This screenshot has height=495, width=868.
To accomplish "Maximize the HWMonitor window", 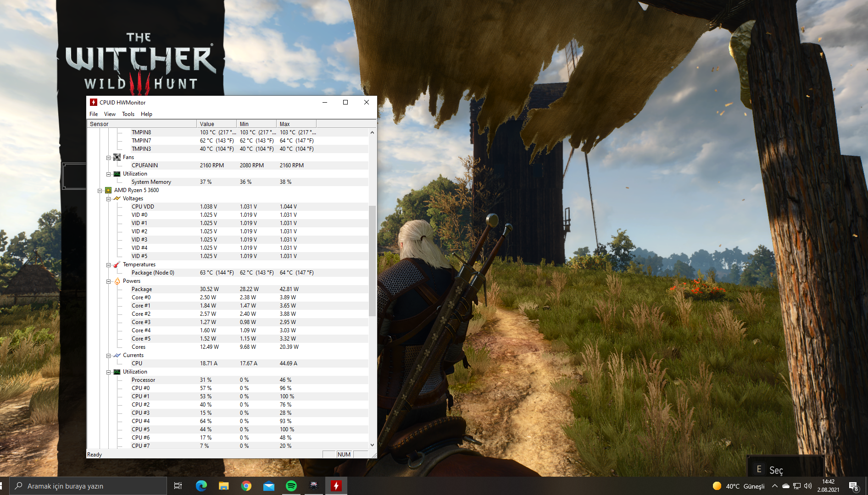I will pyautogui.click(x=345, y=102).
